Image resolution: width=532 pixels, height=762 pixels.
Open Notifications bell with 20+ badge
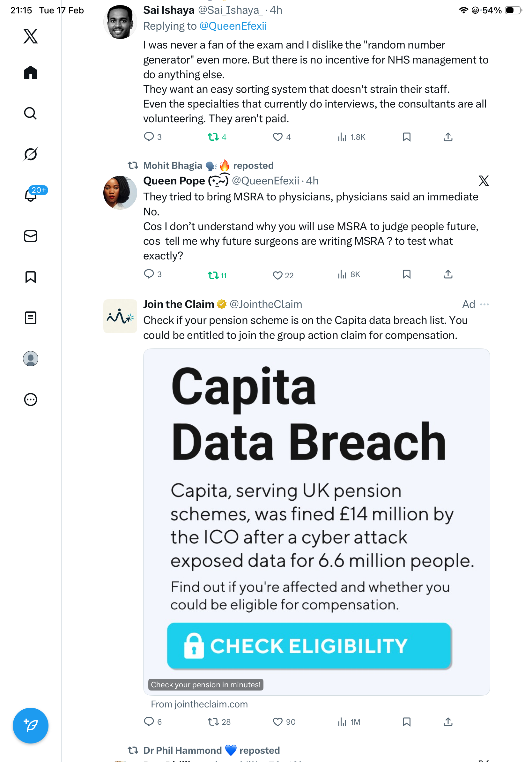tap(31, 195)
